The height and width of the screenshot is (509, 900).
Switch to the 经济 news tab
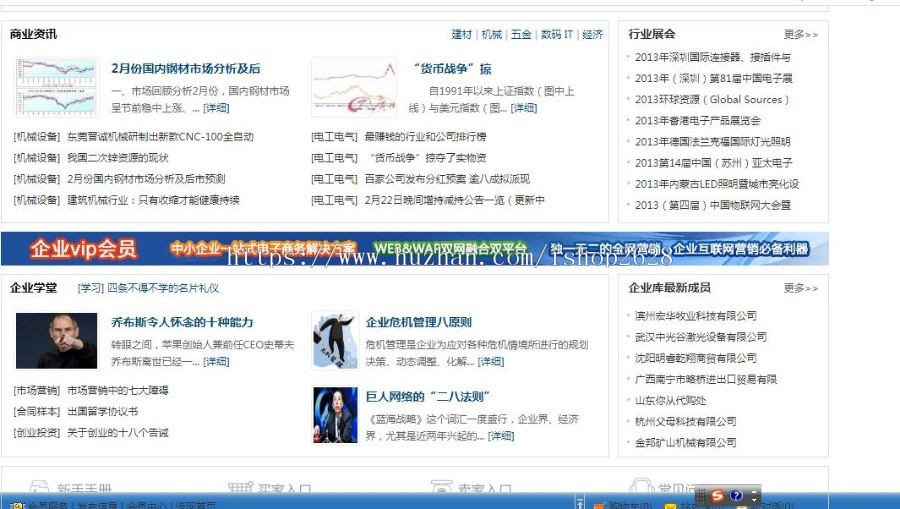pyautogui.click(x=592, y=34)
